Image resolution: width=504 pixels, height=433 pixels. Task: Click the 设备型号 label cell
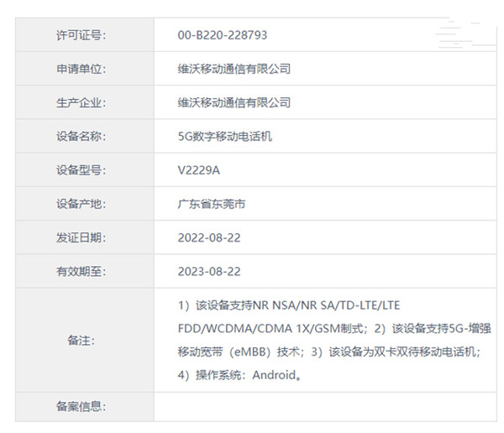pyautogui.click(x=81, y=170)
